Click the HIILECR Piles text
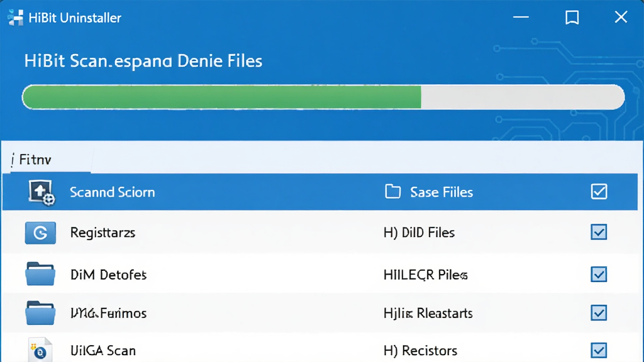The width and height of the screenshot is (644, 362). point(426,275)
